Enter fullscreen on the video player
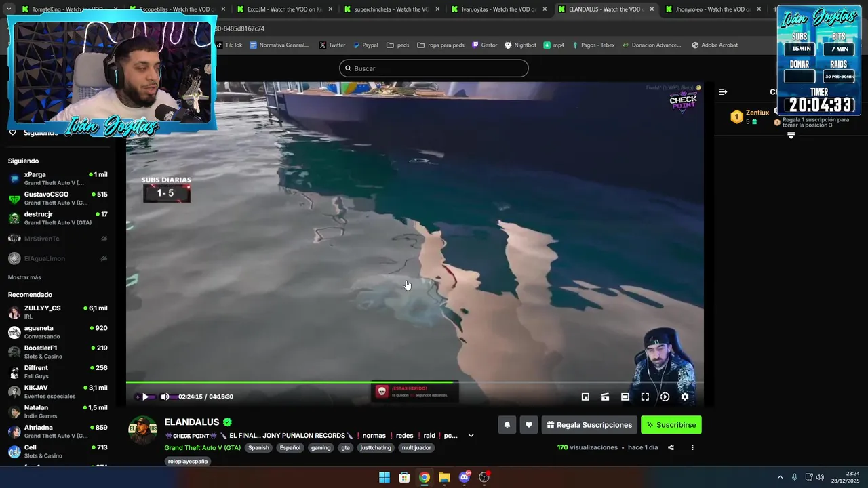868x488 pixels. [x=645, y=397]
